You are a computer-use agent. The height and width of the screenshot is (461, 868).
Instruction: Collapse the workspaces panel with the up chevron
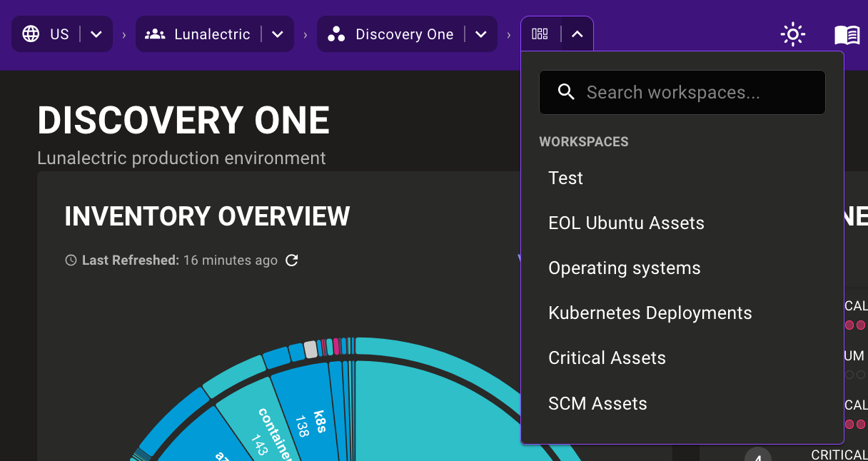575,33
